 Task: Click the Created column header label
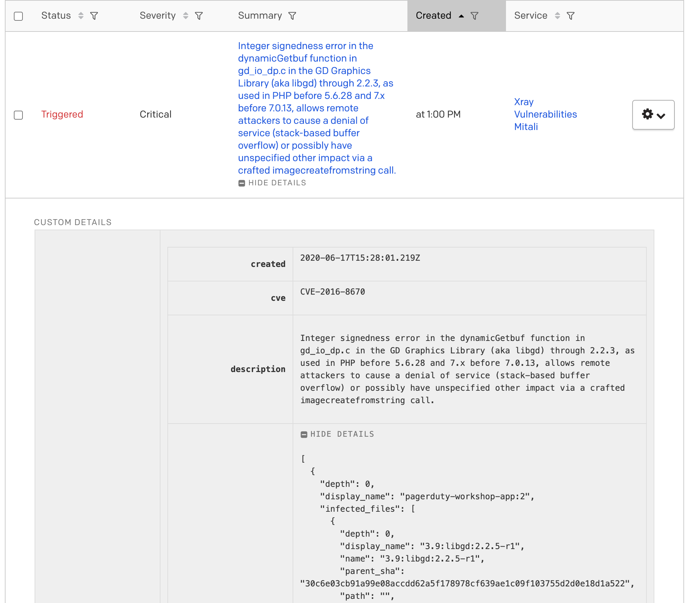click(x=433, y=16)
